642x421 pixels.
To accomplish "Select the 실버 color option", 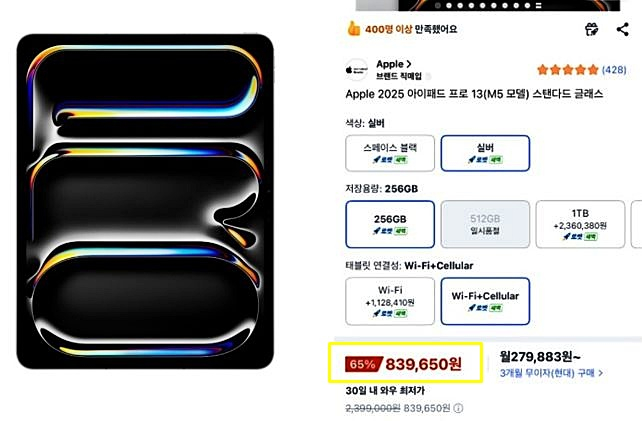I will [x=485, y=152].
